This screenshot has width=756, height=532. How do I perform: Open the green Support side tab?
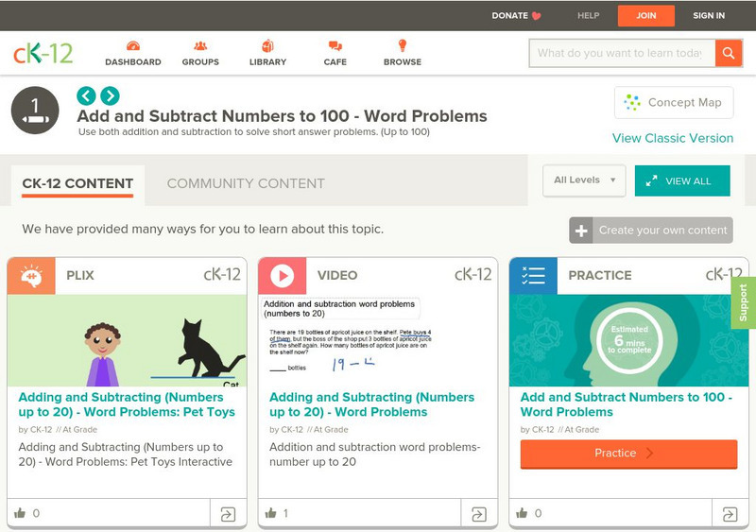coord(744,303)
